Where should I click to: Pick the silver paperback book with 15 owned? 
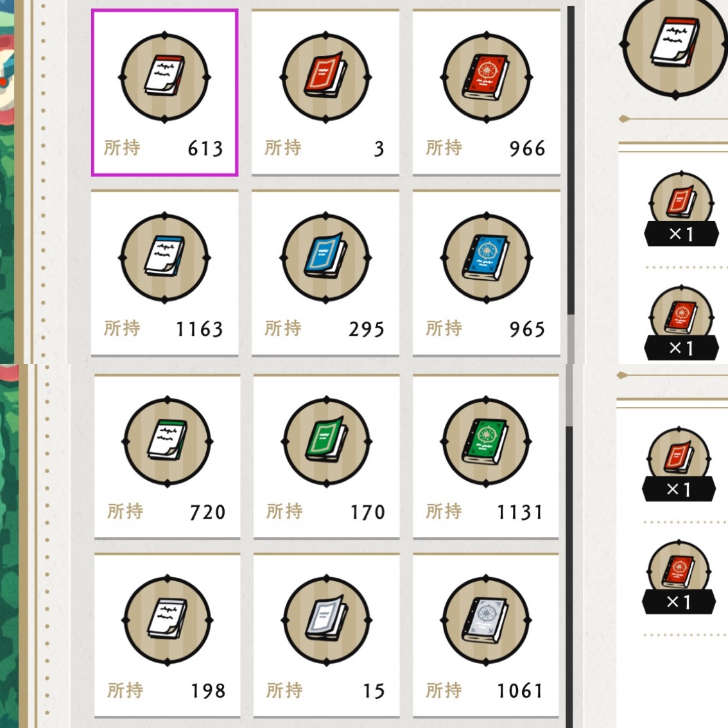coord(326,635)
